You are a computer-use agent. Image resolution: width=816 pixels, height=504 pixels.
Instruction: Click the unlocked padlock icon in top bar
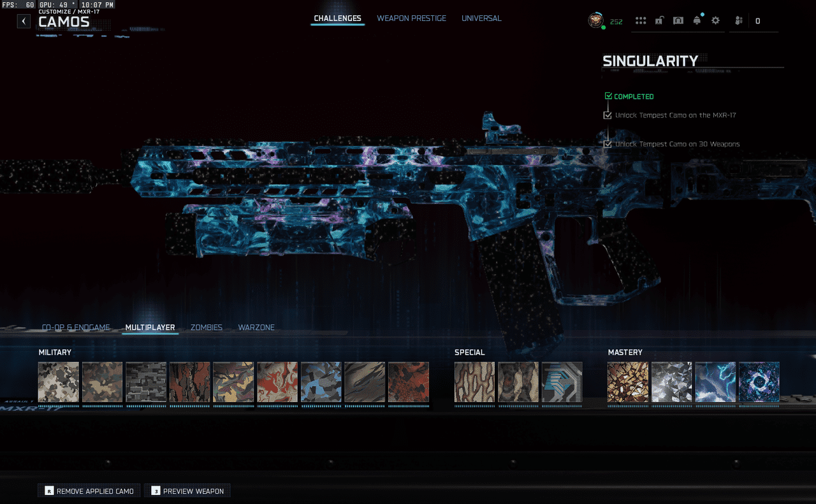pos(659,20)
